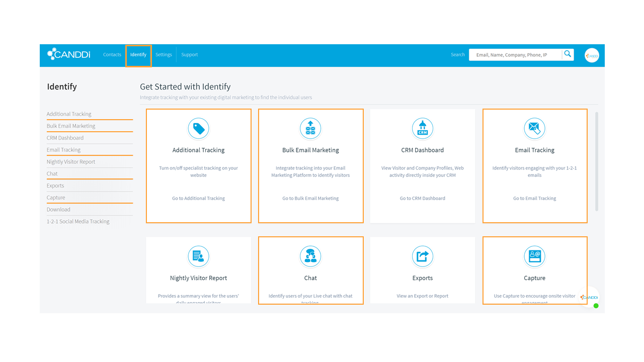Open the user avatar profile menu
Viewport: 644px width, 362px height.
(592, 55)
